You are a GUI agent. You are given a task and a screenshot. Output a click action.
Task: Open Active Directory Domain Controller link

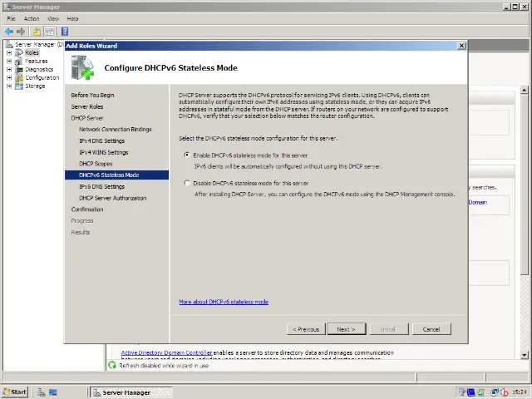(166, 352)
